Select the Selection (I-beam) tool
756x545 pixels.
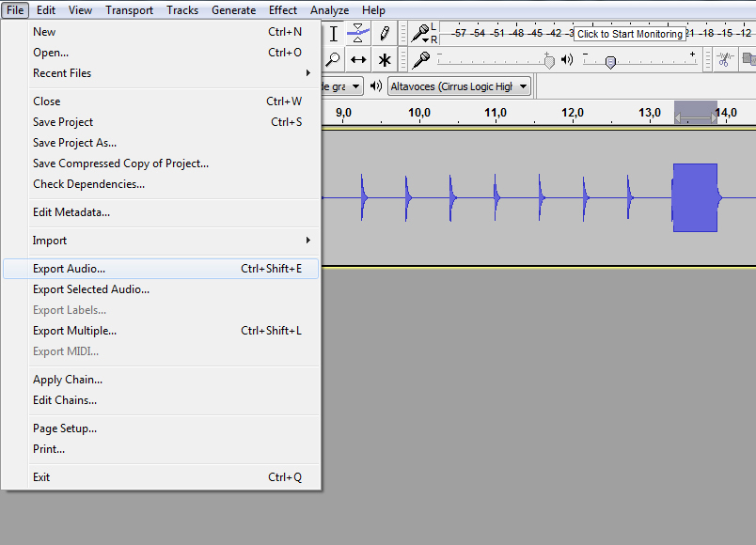[x=333, y=34]
